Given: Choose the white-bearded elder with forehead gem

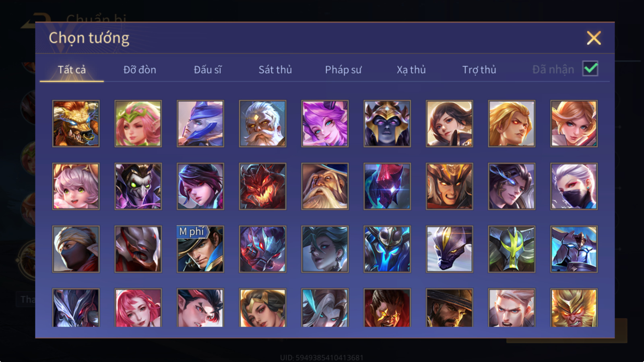Looking at the screenshot, I should click(262, 123).
